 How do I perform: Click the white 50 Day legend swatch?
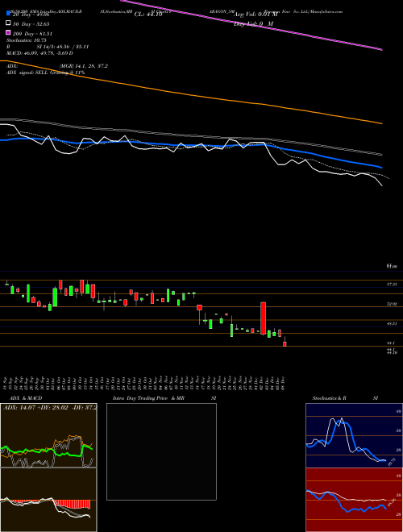pyautogui.click(x=8, y=23)
